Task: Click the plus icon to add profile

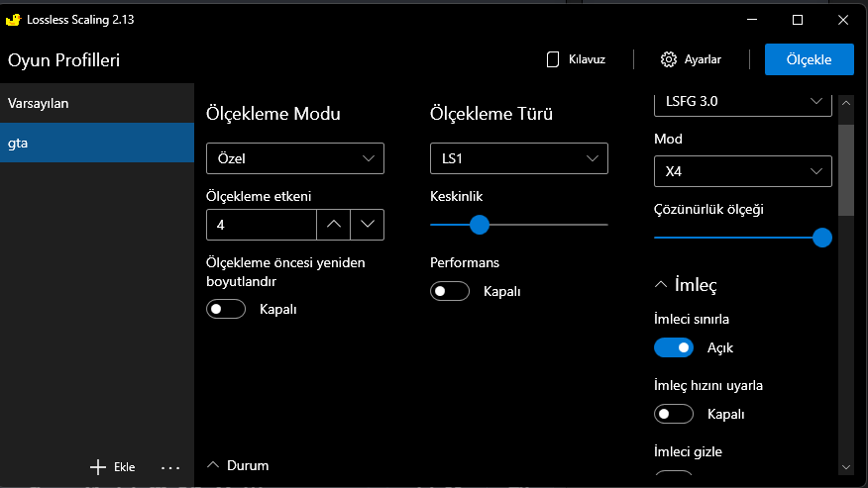Action: point(97,467)
